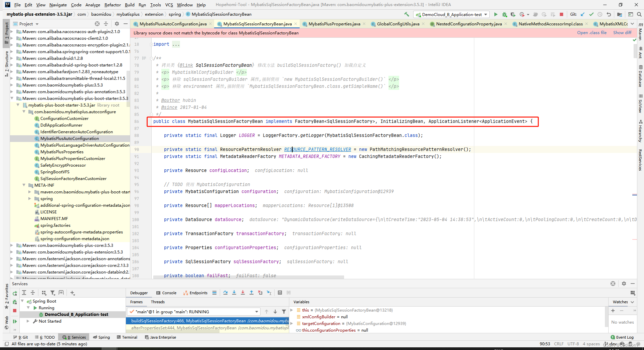The width and height of the screenshot is (644, 350).
Task: Revert changes with the rollback arrow icon
Action: coord(609,14)
